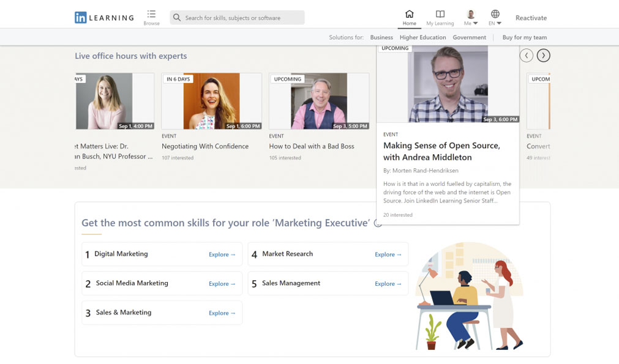Open the Sep 1, 4:00 PM event thumbnail

click(115, 101)
